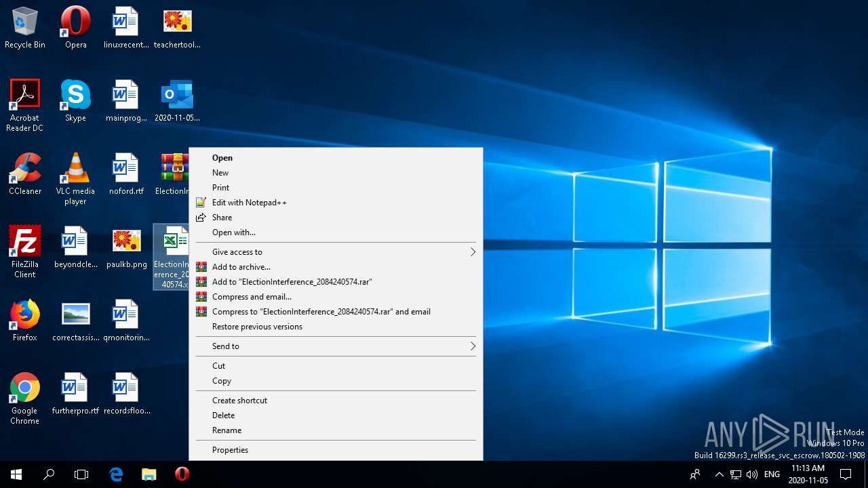This screenshot has width=868, height=488.
Task: Choose Compress and email...
Action: pos(336,297)
